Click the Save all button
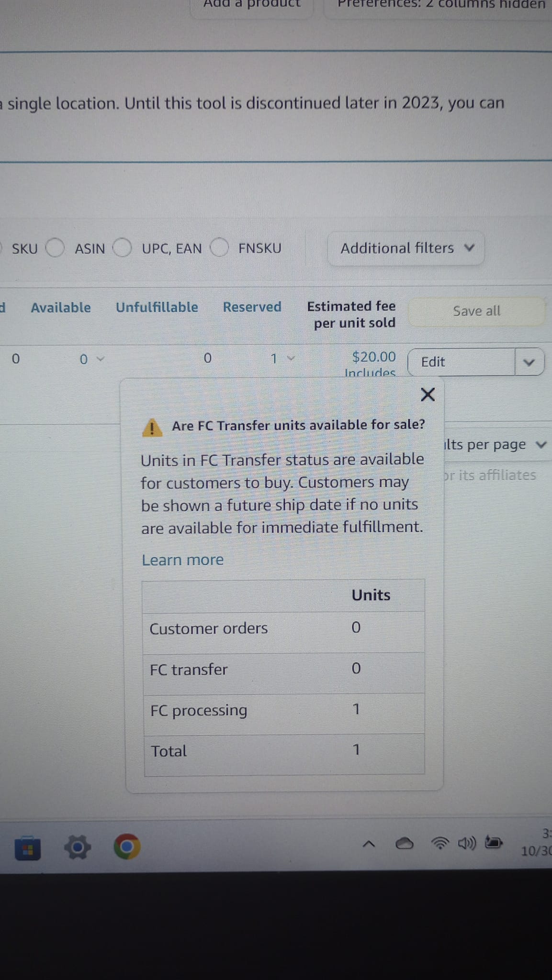Screen dimensions: 552x980 click(x=476, y=311)
